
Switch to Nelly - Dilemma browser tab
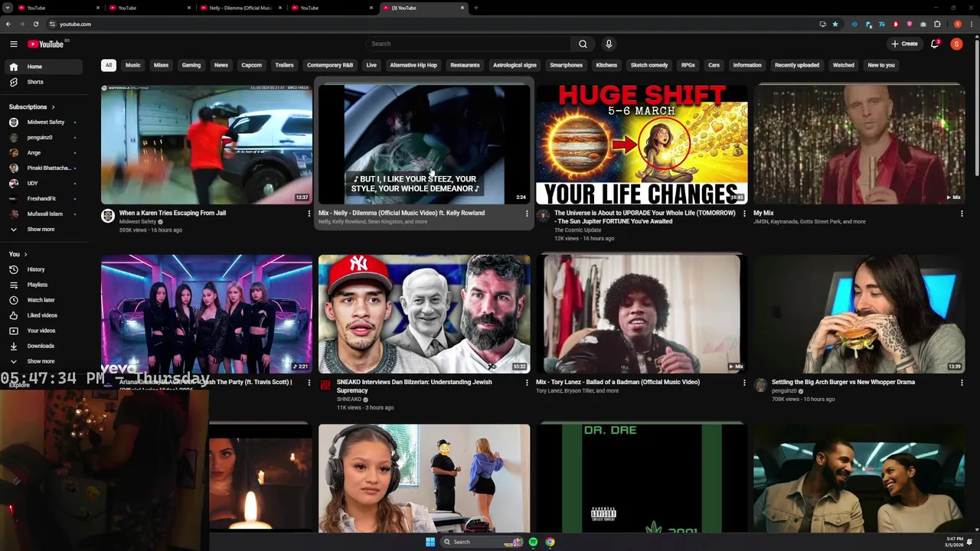tap(240, 8)
